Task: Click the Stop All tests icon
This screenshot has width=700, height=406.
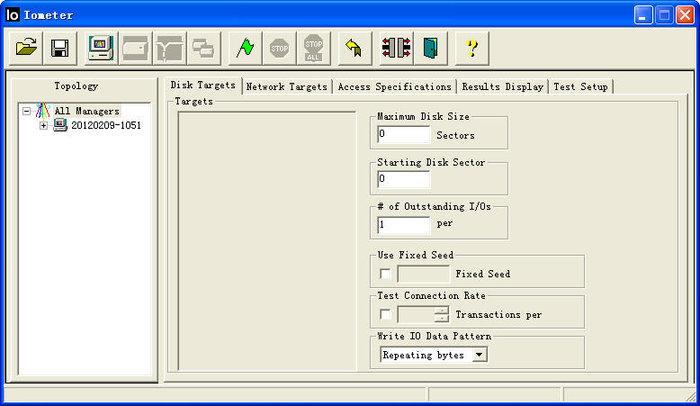Action: tap(313, 48)
